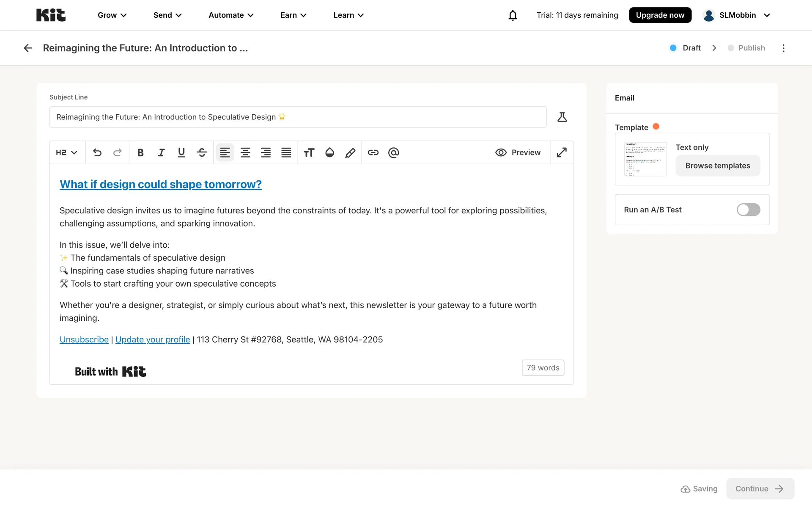Click the undo arrow icon
The height and width of the screenshot is (508, 812).
point(97,152)
